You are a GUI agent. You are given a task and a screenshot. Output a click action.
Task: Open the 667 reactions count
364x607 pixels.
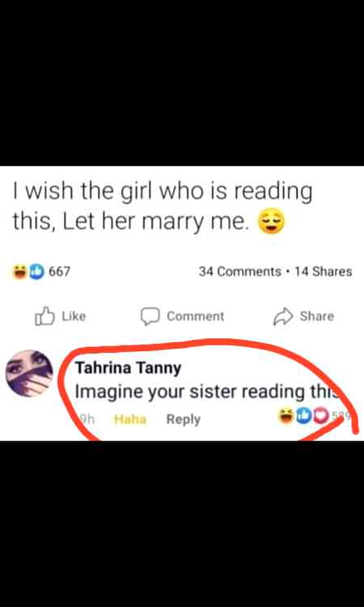point(60,271)
